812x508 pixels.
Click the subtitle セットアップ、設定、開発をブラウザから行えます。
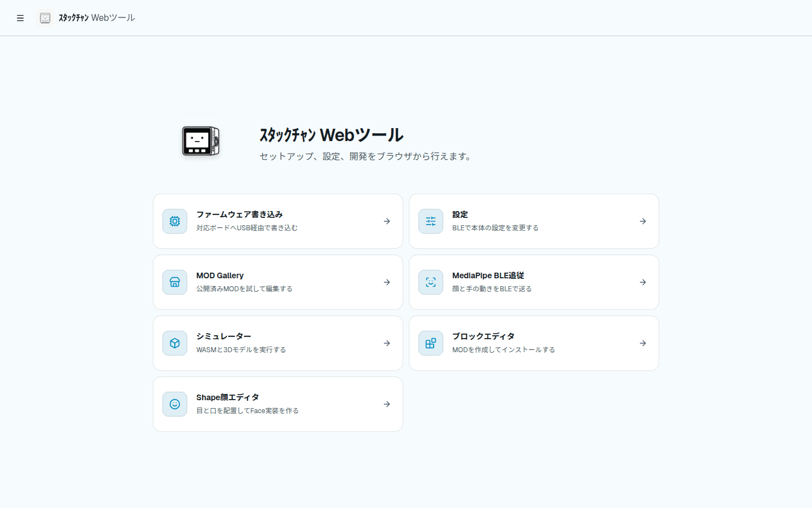(x=367, y=156)
